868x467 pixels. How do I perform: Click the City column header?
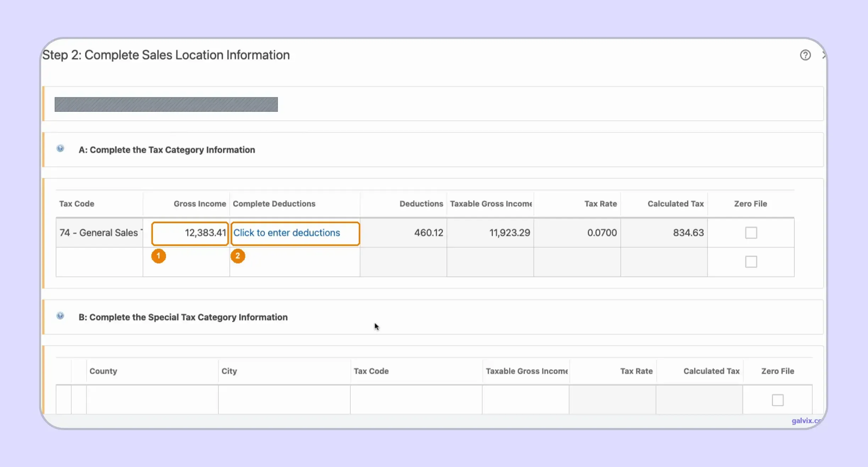pyautogui.click(x=229, y=371)
